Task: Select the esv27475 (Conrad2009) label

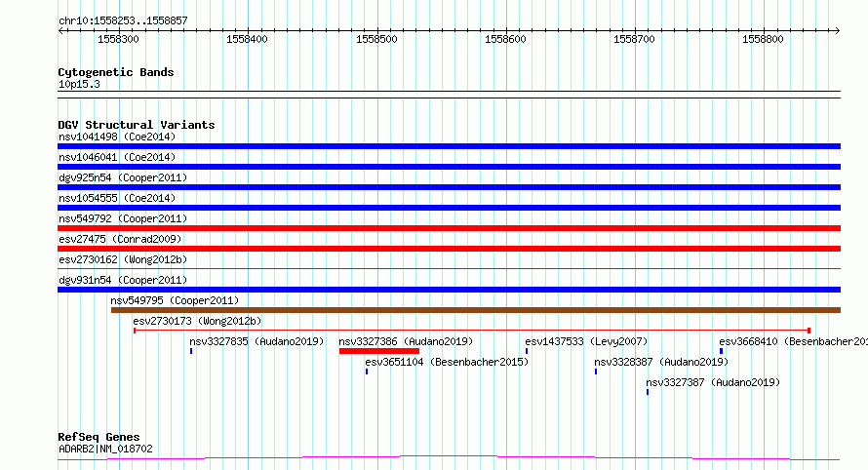Action: 120,239
